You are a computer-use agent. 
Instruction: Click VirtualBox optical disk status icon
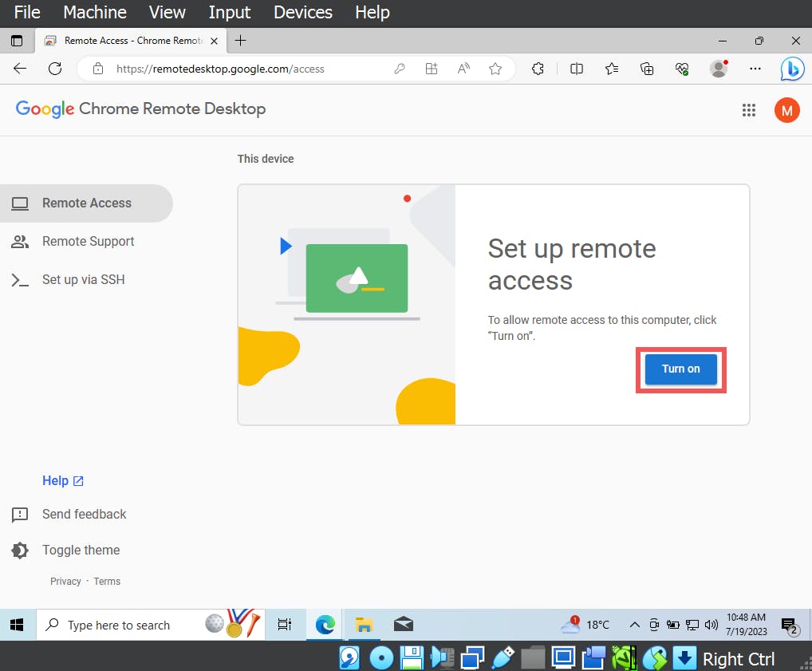[381, 658]
